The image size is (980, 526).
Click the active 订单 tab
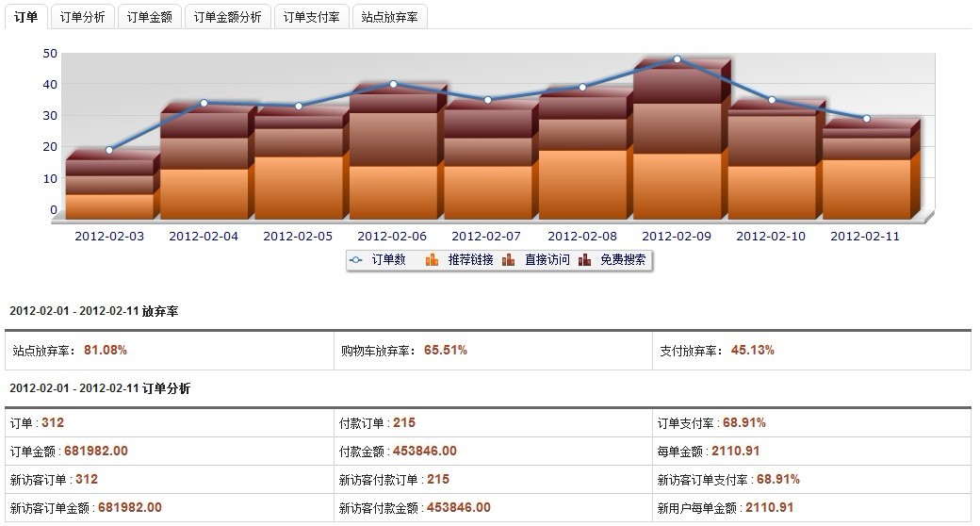[x=26, y=17]
